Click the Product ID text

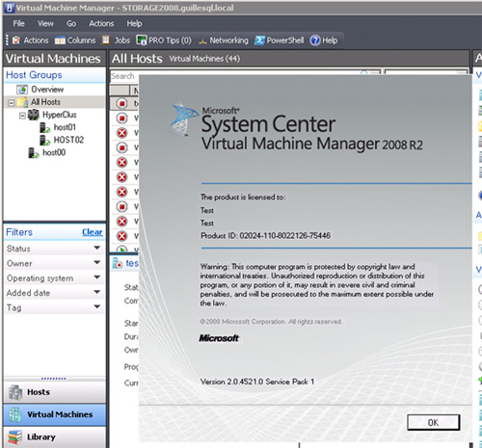(x=265, y=235)
